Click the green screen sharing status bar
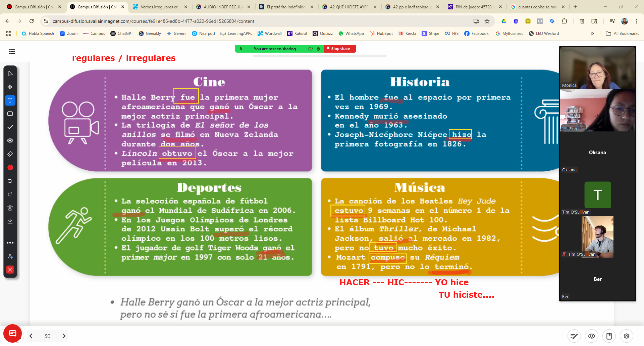 tap(279, 49)
